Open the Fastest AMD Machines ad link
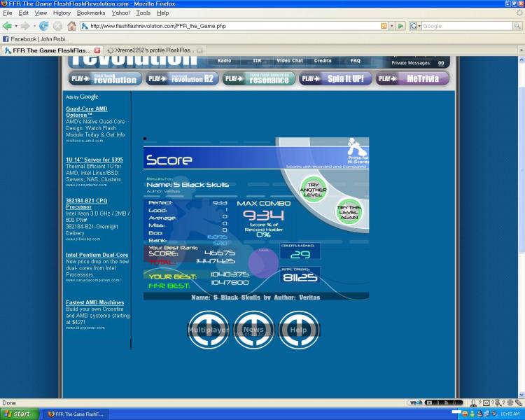Image resolution: width=525 pixels, height=420 pixels. coord(95,302)
